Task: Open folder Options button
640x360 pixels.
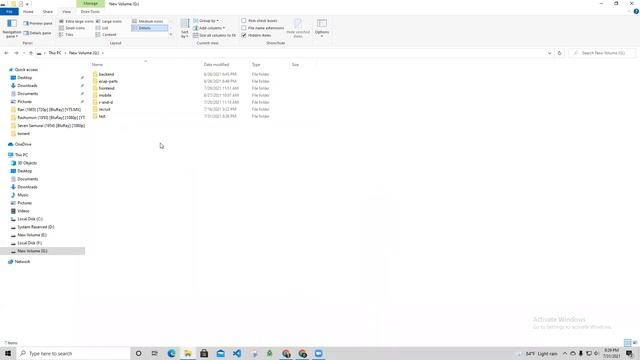Action: (x=322, y=28)
